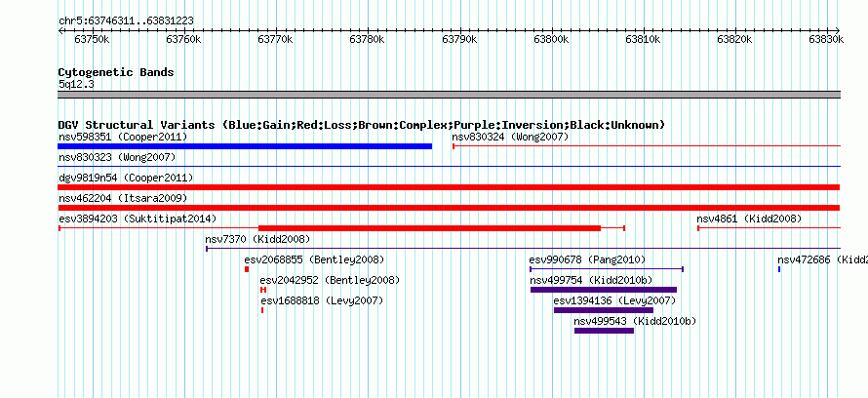
Task: Open nsv4861 (Kidd2008) variant label
Action: point(749,219)
